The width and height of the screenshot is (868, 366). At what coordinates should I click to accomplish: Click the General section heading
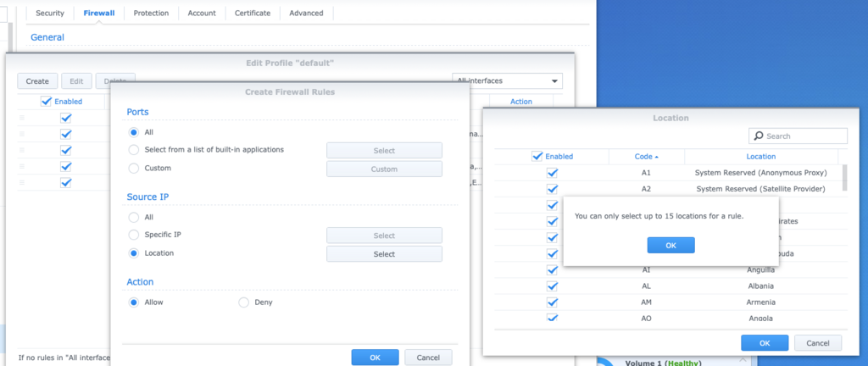pos(47,37)
